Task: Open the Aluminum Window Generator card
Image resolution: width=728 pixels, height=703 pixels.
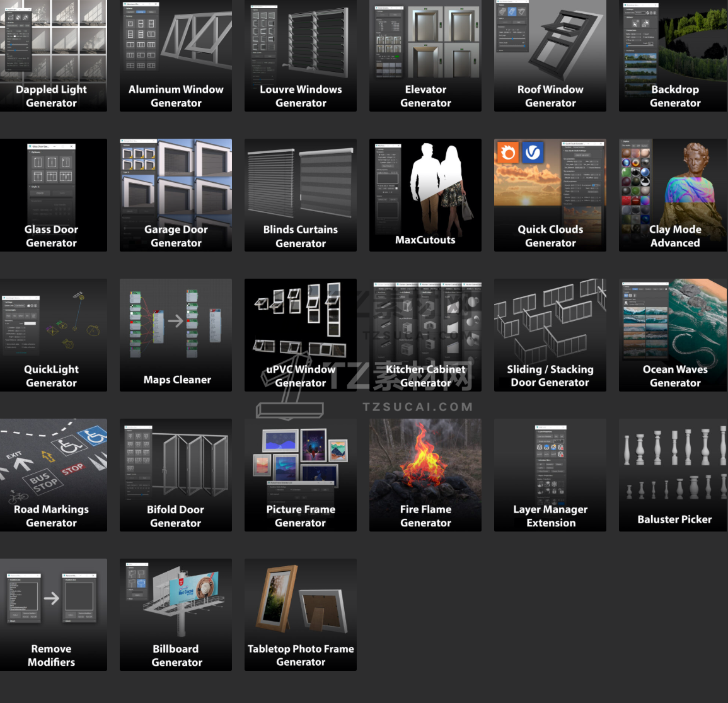Action: pyautogui.click(x=176, y=55)
